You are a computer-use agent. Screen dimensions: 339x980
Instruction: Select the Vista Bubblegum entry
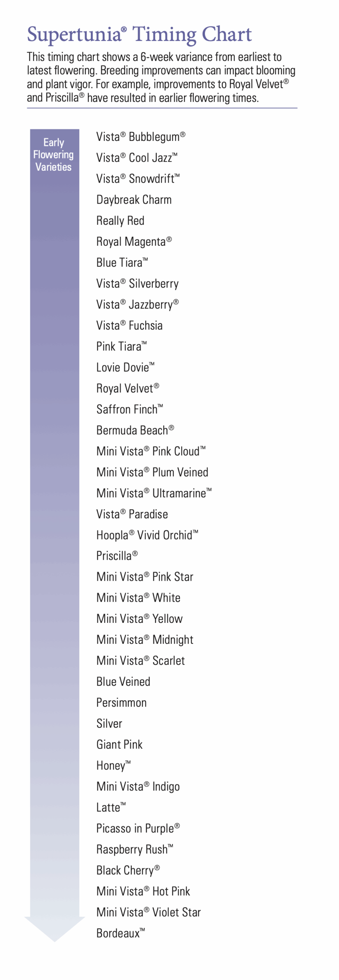coord(141,137)
